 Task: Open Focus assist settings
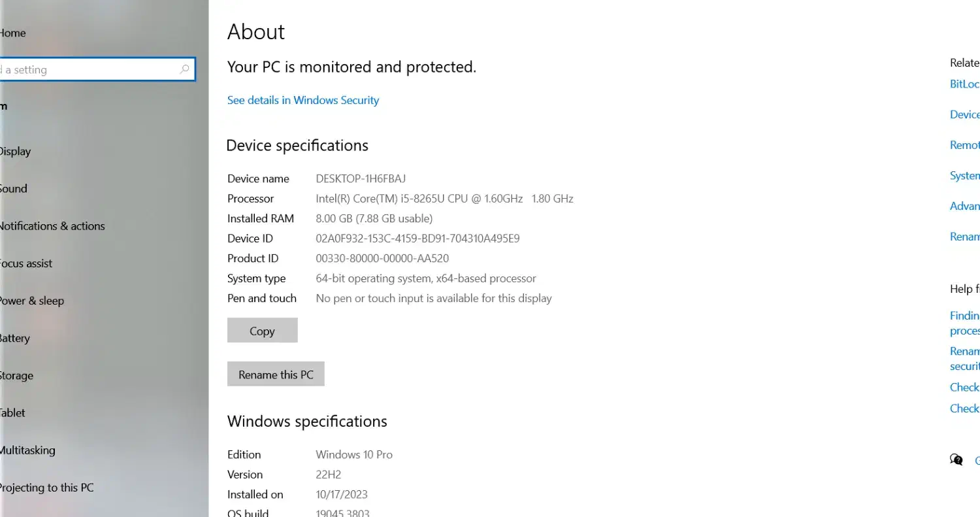coord(26,263)
